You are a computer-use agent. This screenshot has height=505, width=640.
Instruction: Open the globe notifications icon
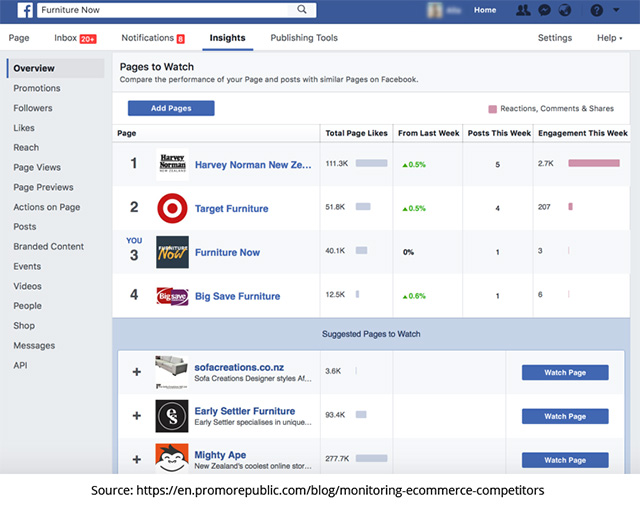click(565, 10)
